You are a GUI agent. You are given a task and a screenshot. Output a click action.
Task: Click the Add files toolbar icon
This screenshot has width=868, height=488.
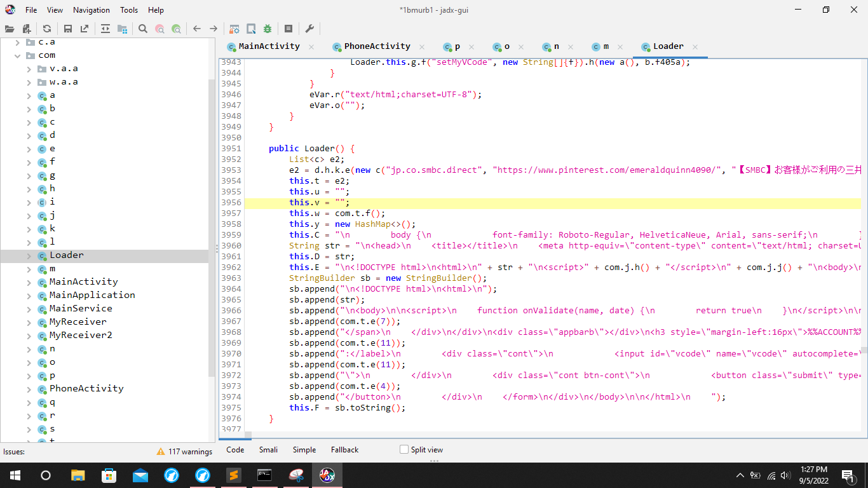[x=27, y=29]
